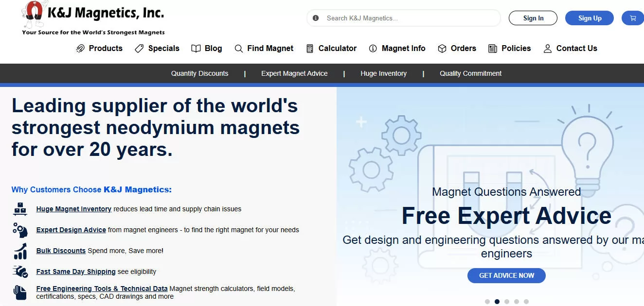The width and height of the screenshot is (644, 306).
Task: Click GET ADVICE NOW button
Action: tap(506, 275)
